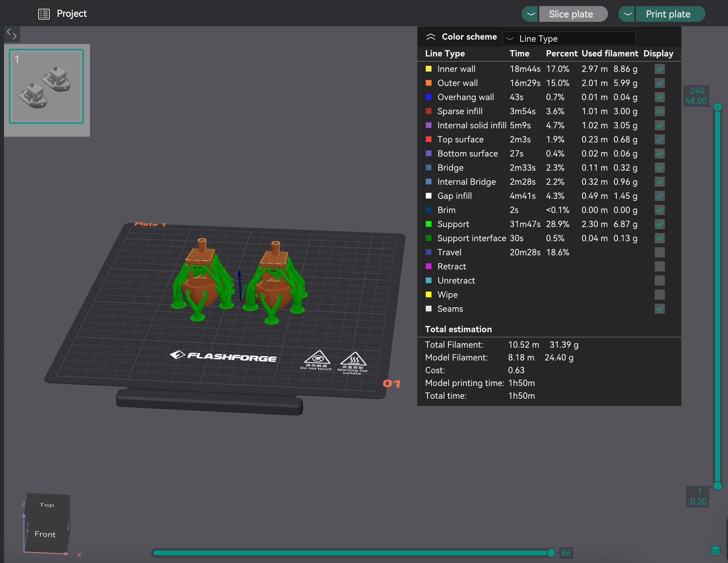Enable Travel lines display
728x563 pixels.
coord(659,252)
